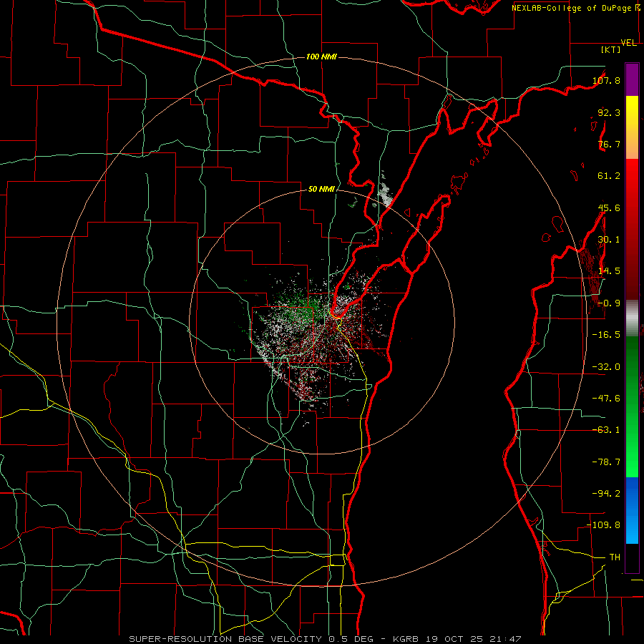The image size is (644, 644).
Task: Click the TH label on the legend
Action: click(x=615, y=557)
